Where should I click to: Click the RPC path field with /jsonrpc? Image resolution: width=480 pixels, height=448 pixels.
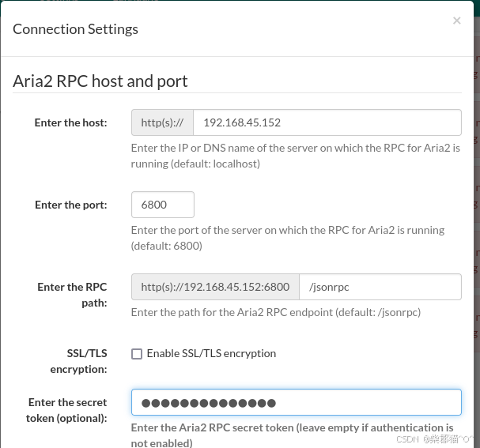click(x=380, y=287)
